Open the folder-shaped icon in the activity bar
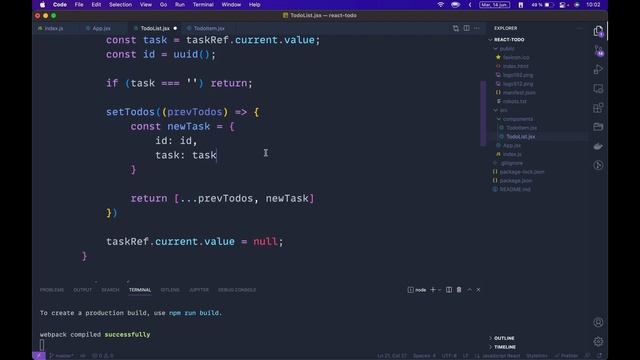Screen dimensions: 640x360 (598, 127)
